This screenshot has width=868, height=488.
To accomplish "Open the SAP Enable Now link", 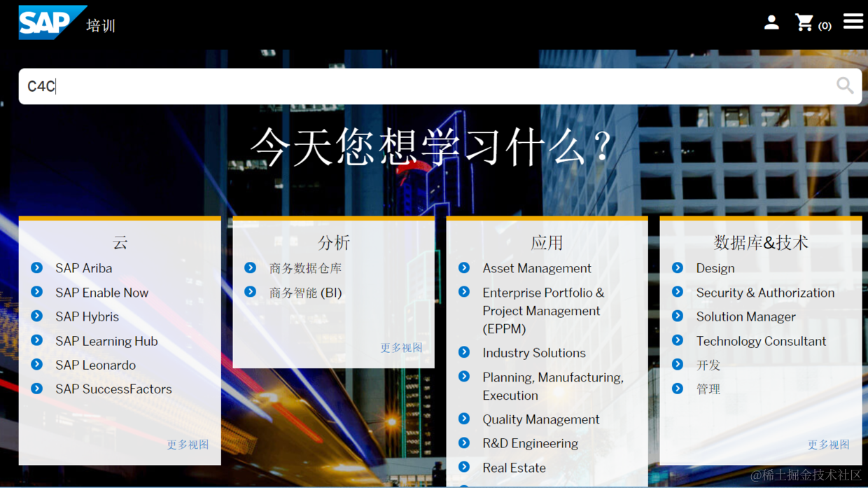I will click(102, 293).
